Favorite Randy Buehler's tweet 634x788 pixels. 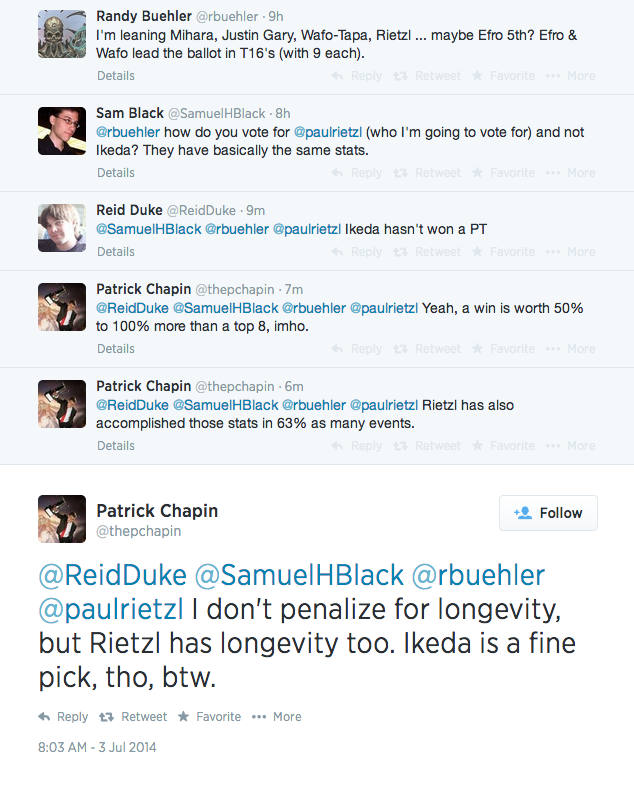(503, 75)
